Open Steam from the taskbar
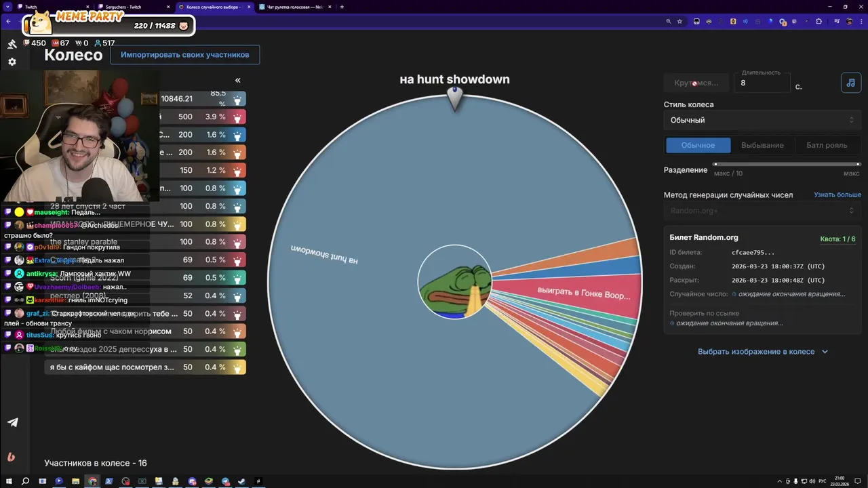 pos(242,481)
